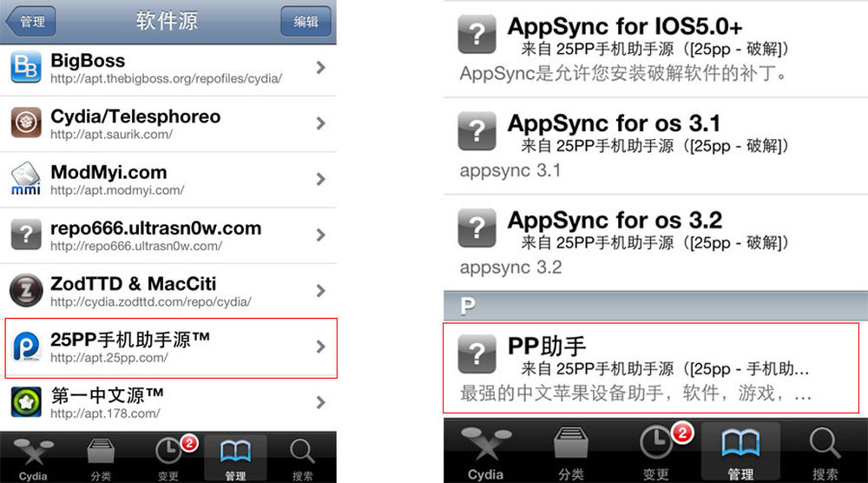The height and width of the screenshot is (483, 868).
Task: Tap the repo666.ultrasn0w.com question mark icon
Action: [25, 235]
